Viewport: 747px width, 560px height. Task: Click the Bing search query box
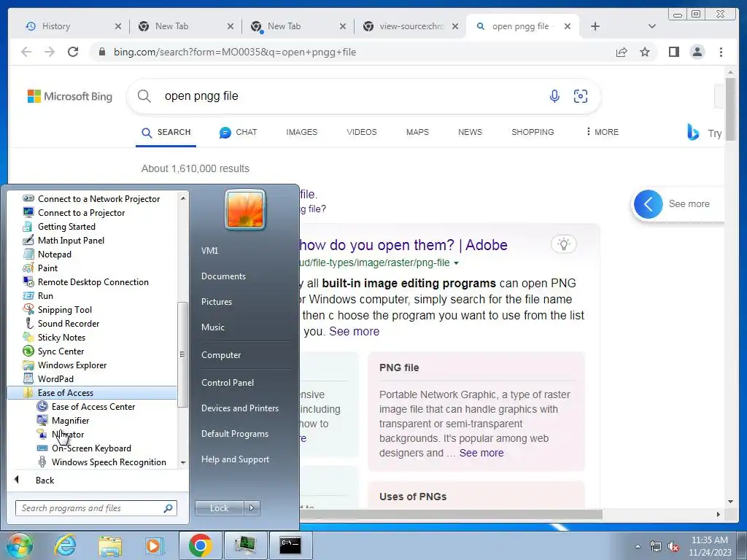pyautogui.click(x=352, y=96)
